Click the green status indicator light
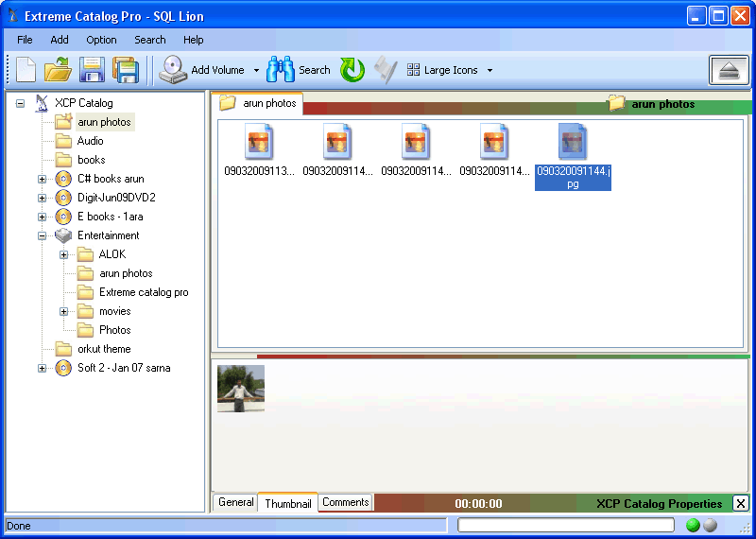 coord(693,526)
